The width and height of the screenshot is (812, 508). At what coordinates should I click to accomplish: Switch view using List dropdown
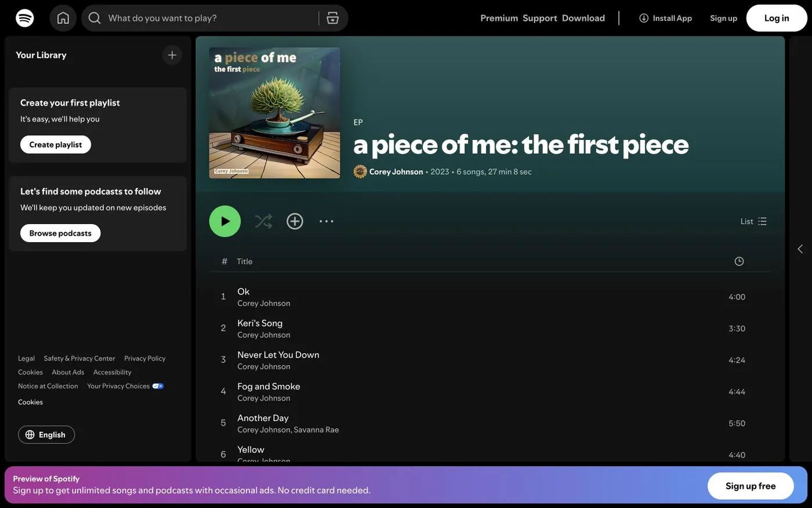(x=754, y=221)
